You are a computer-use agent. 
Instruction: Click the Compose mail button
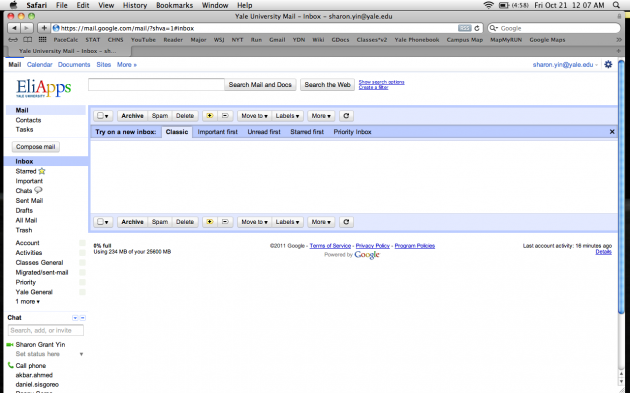click(36, 147)
